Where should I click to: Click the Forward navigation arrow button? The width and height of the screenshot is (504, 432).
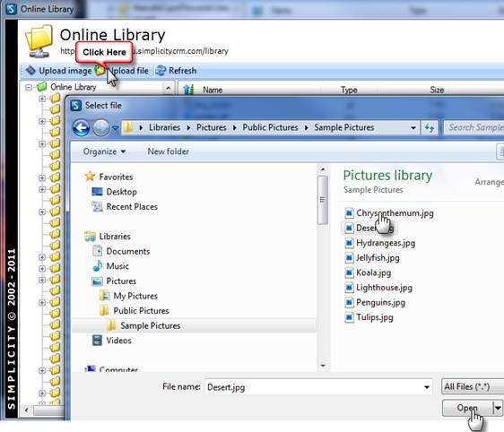pyautogui.click(x=101, y=128)
